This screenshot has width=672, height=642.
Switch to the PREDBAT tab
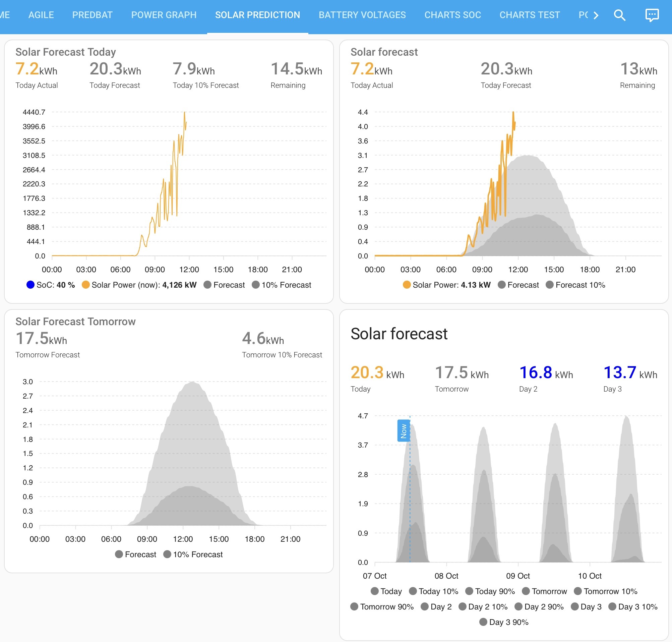93,15
